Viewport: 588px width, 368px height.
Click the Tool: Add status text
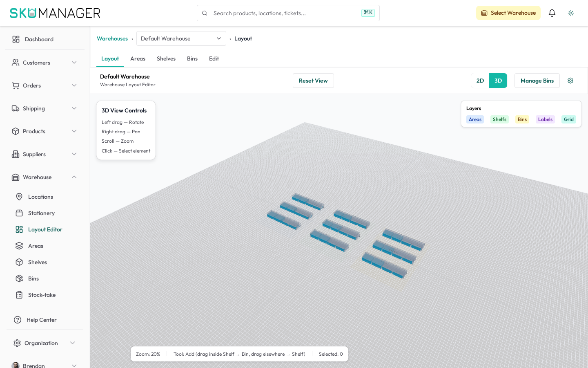tap(239, 354)
